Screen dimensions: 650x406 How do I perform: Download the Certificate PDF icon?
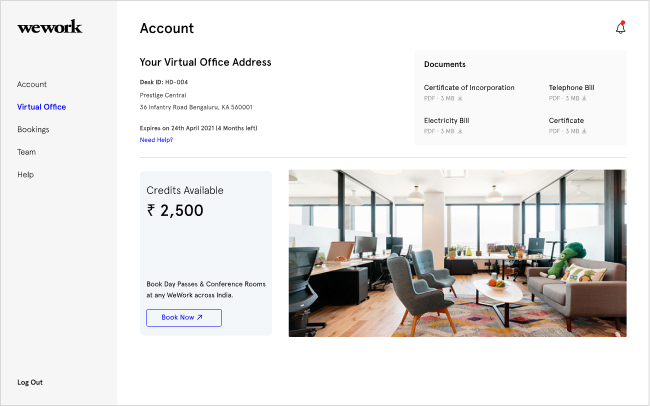[x=584, y=131]
